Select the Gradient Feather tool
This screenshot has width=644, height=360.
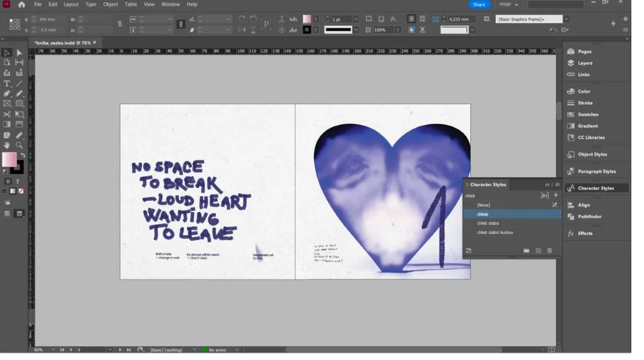coord(19,124)
